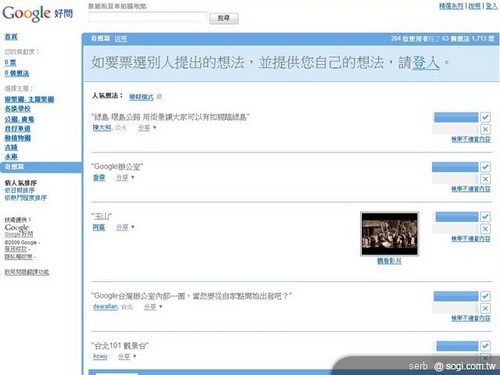Click the users and votes count text in header bar
The width and height of the screenshot is (500, 375).
coord(442,39)
